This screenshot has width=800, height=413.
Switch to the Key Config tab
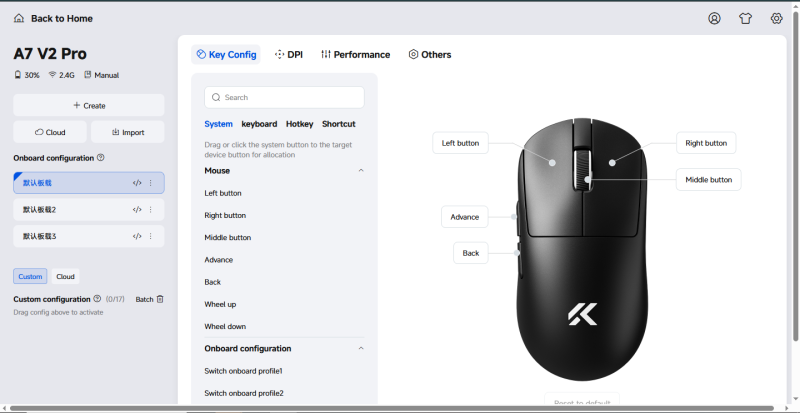pos(226,55)
